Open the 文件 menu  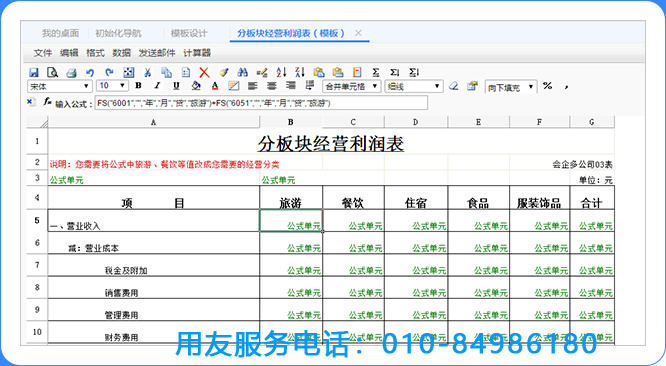coord(42,53)
